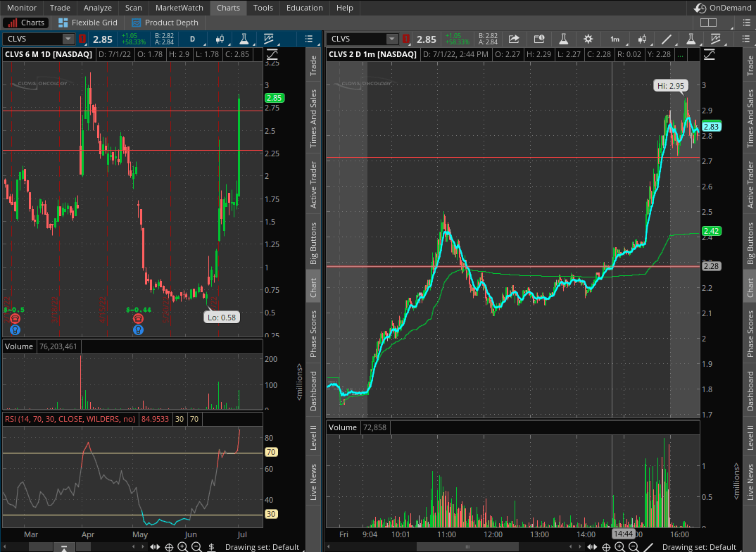Open left chart D timeframe selector
This screenshot has width=756, height=552.
[192, 39]
